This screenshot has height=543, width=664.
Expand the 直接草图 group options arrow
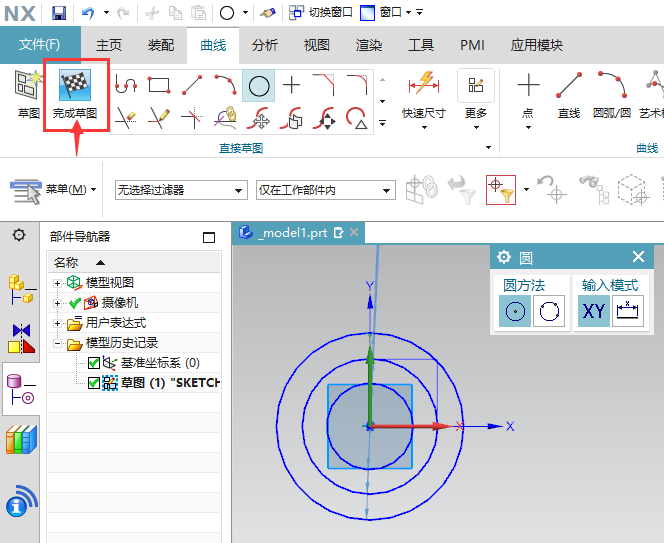tap(488, 147)
